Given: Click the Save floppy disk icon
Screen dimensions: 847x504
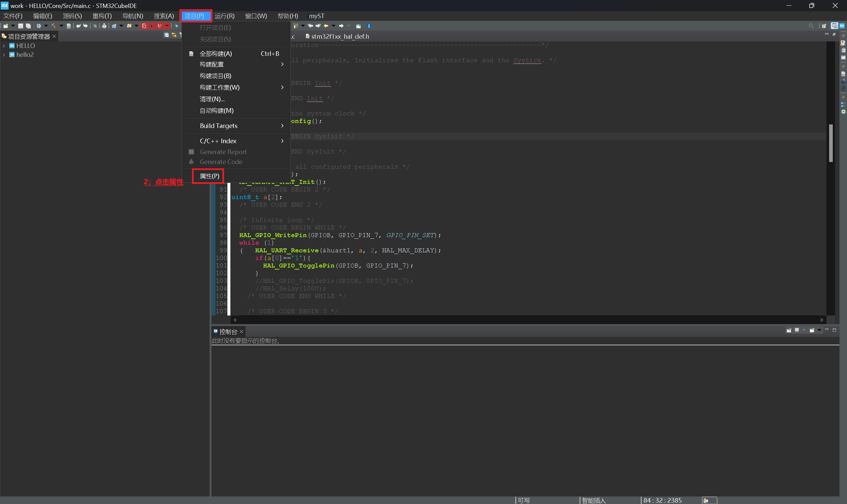Looking at the screenshot, I should click(x=21, y=26).
